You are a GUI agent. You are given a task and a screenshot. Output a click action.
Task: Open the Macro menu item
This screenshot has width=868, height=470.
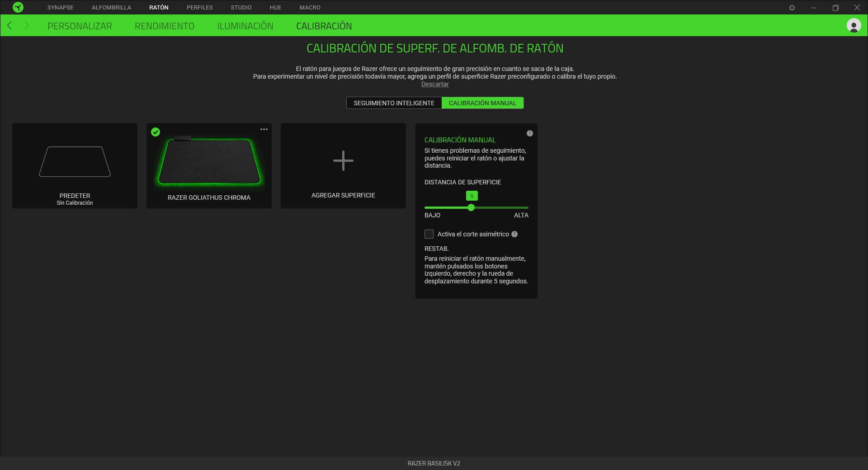[x=310, y=8]
